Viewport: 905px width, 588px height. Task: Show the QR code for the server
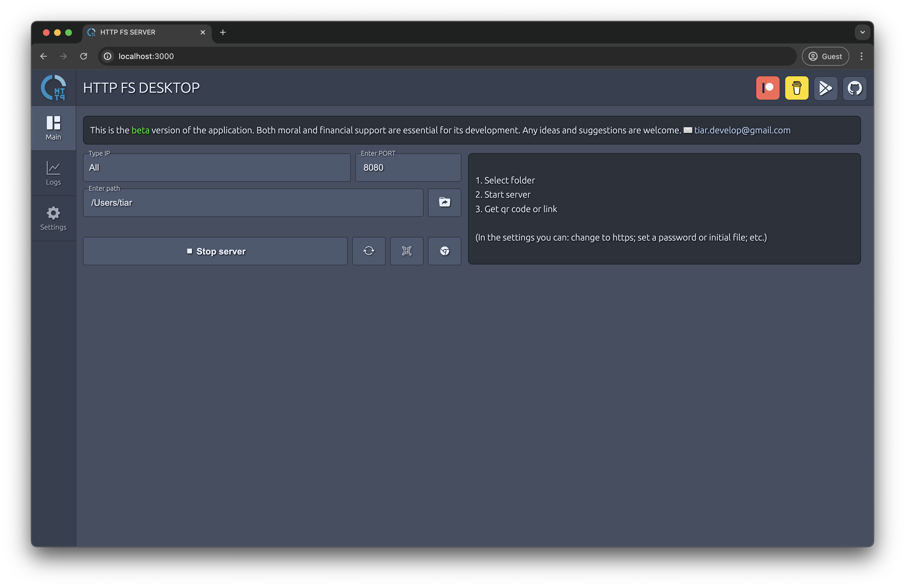406,251
